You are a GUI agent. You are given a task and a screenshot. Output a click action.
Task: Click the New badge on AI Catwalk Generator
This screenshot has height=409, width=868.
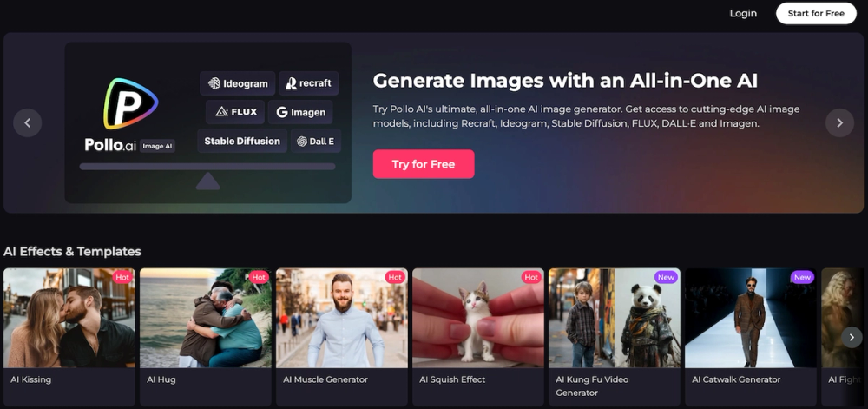[x=803, y=277]
